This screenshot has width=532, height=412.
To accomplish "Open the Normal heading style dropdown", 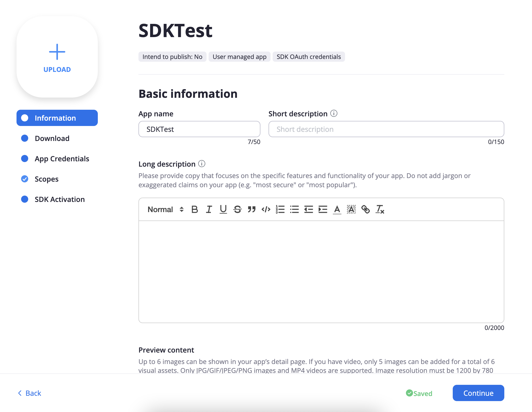I will click(166, 209).
